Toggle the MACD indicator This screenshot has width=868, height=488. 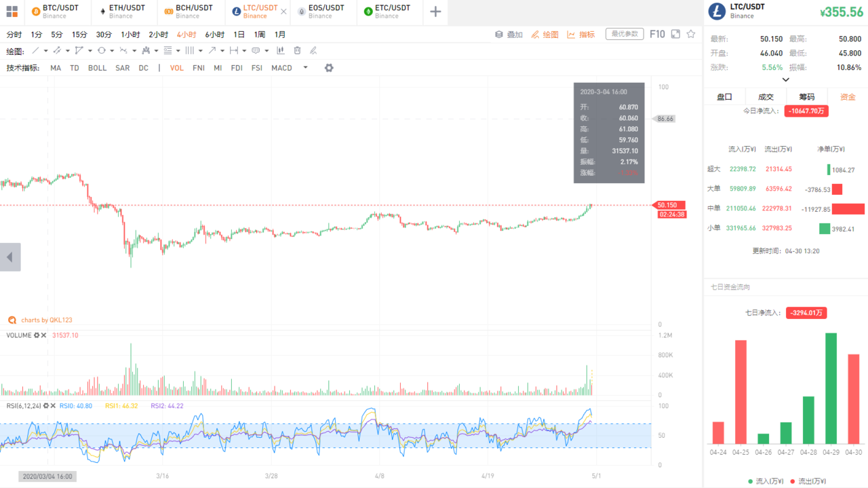pos(281,68)
